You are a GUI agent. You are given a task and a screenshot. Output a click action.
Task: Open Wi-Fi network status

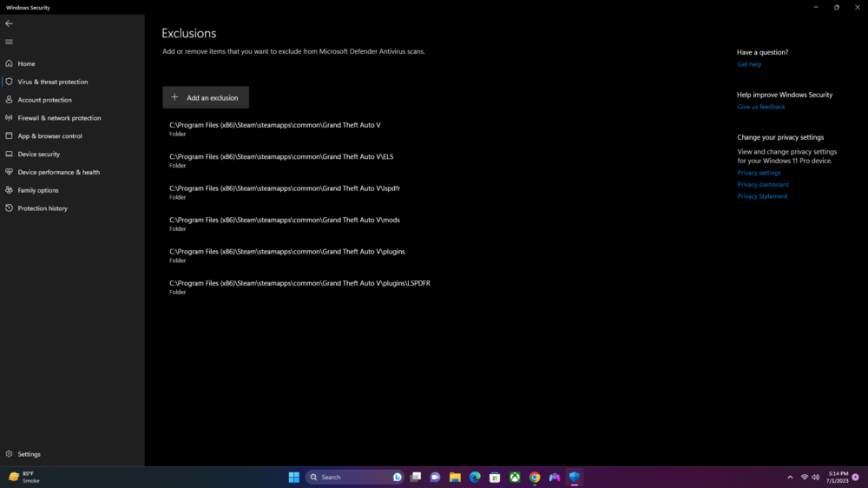pyautogui.click(x=805, y=477)
